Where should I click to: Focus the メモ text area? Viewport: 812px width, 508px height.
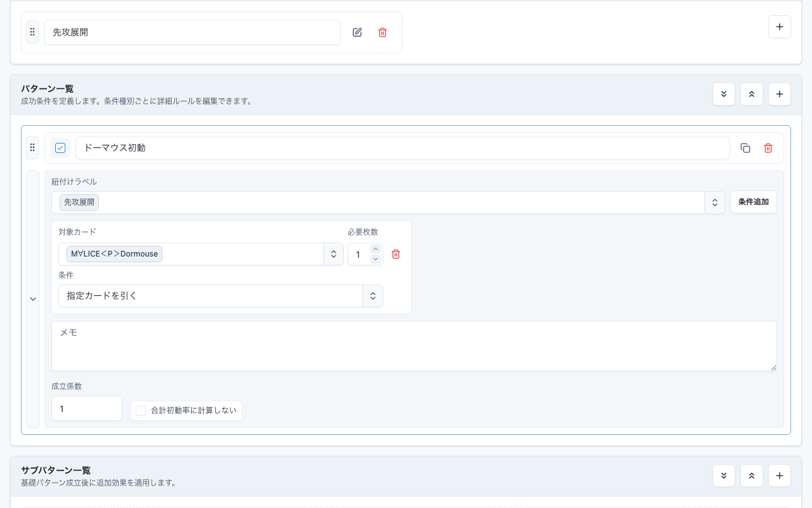coord(414,346)
